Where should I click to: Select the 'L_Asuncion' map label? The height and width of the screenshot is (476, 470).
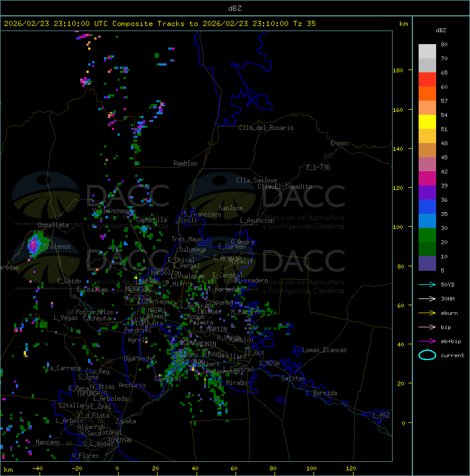[x=257, y=220]
